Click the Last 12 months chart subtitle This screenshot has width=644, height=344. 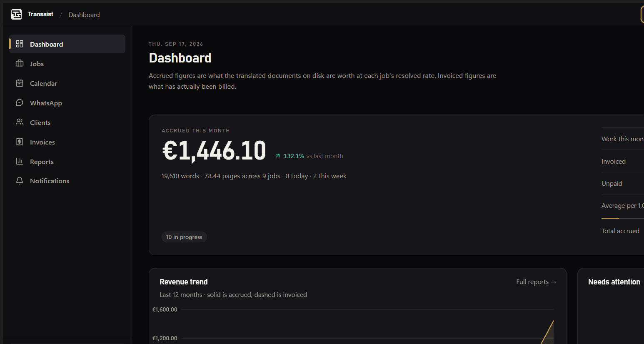click(233, 295)
